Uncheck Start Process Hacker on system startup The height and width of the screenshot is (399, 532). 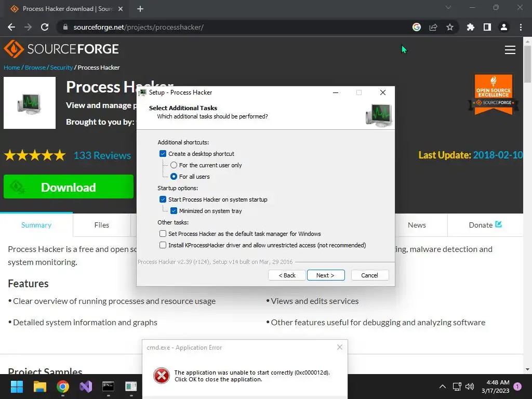point(163,199)
